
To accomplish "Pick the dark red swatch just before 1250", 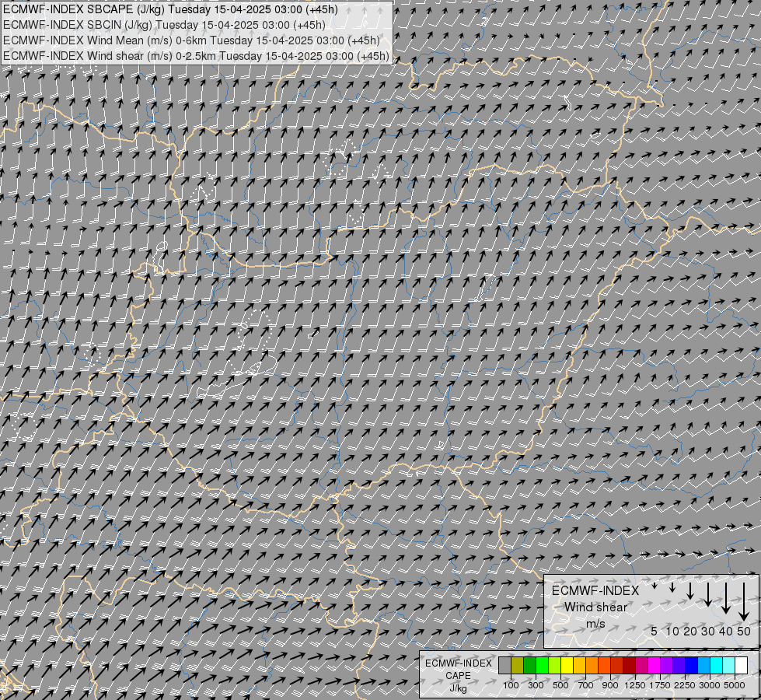I will (630, 666).
